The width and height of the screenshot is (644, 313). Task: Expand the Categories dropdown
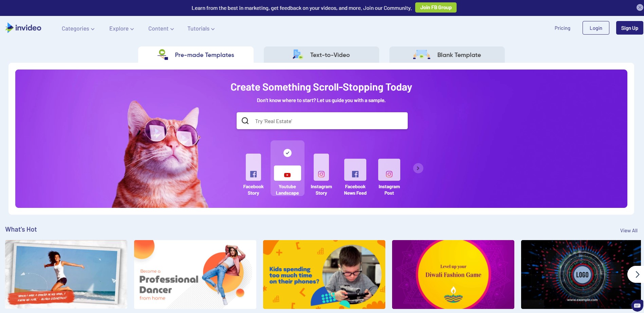coord(78,28)
